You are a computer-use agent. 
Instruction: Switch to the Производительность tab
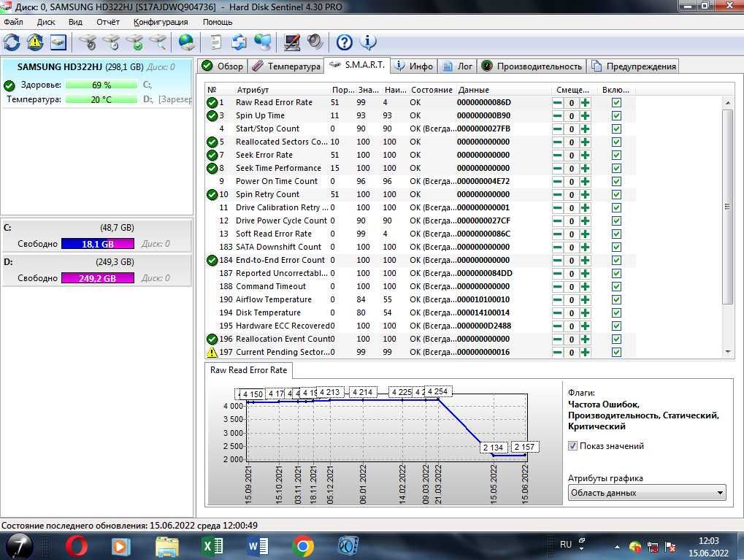[532, 66]
